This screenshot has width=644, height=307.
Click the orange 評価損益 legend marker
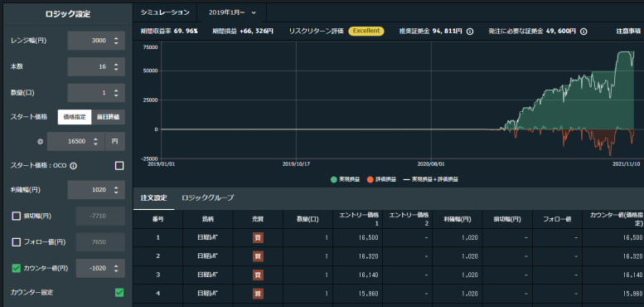tap(370, 179)
